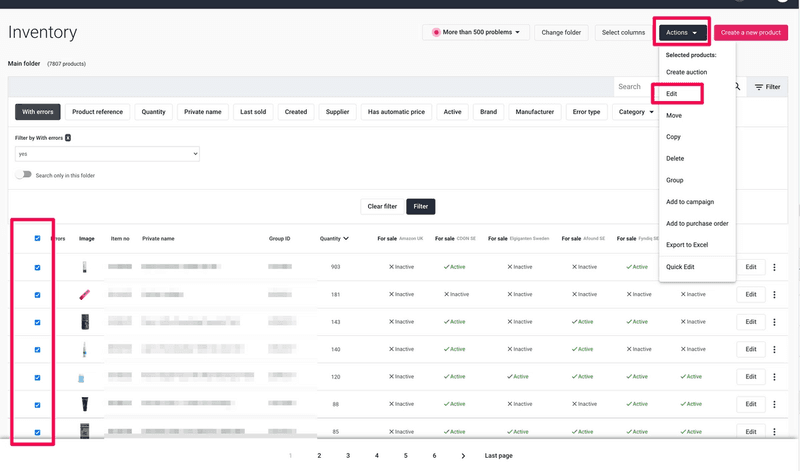Viewport: 800px width, 471px height.
Task: Select Create auction from Actions menu
Action: pyautogui.click(x=686, y=72)
